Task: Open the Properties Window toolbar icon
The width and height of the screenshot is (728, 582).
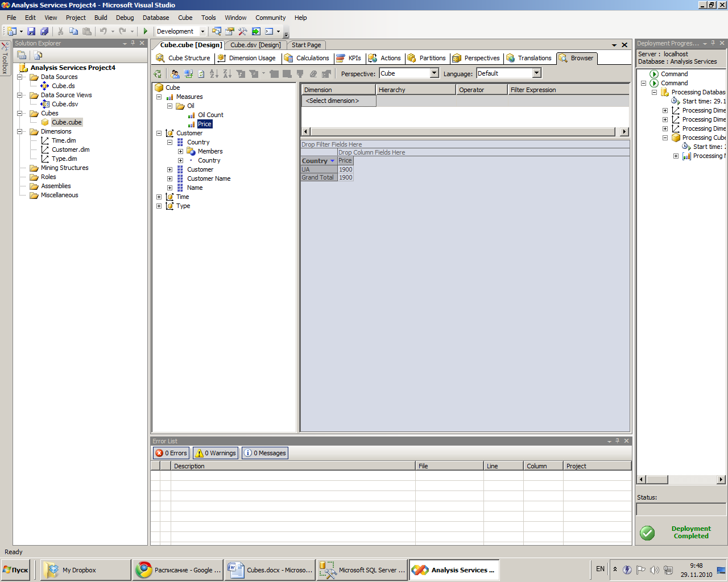Action: 230,31
